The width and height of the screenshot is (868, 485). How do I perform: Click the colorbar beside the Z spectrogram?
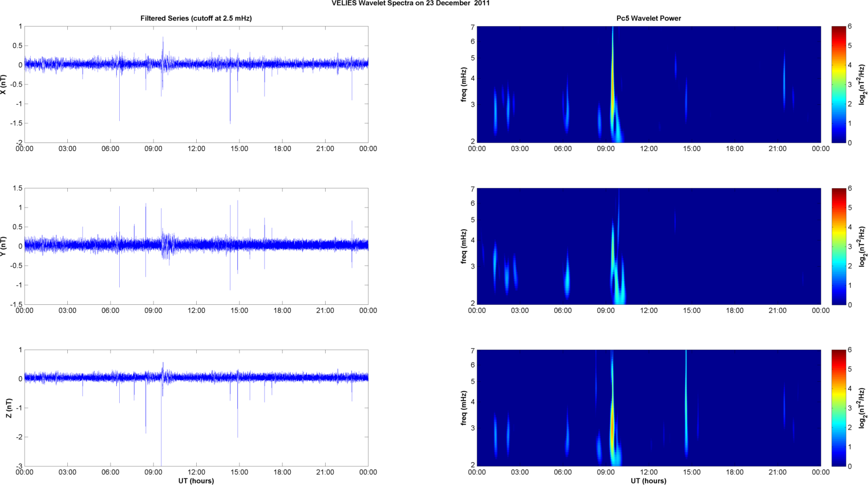tap(838, 408)
